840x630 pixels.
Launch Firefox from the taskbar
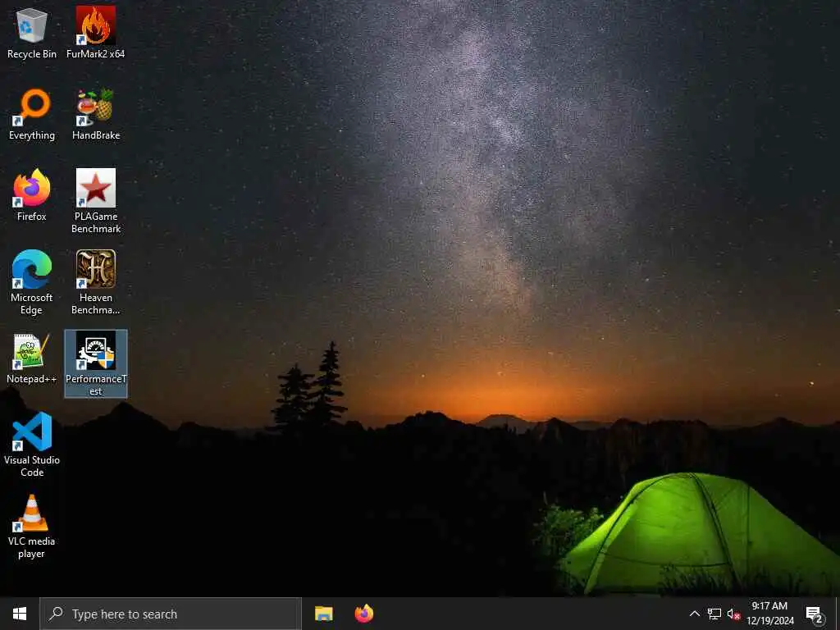point(364,614)
